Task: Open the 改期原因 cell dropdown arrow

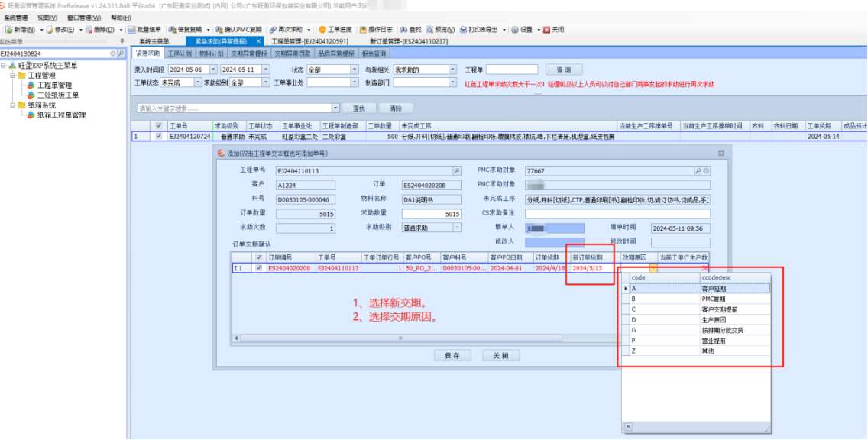Action: [x=653, y=268]
